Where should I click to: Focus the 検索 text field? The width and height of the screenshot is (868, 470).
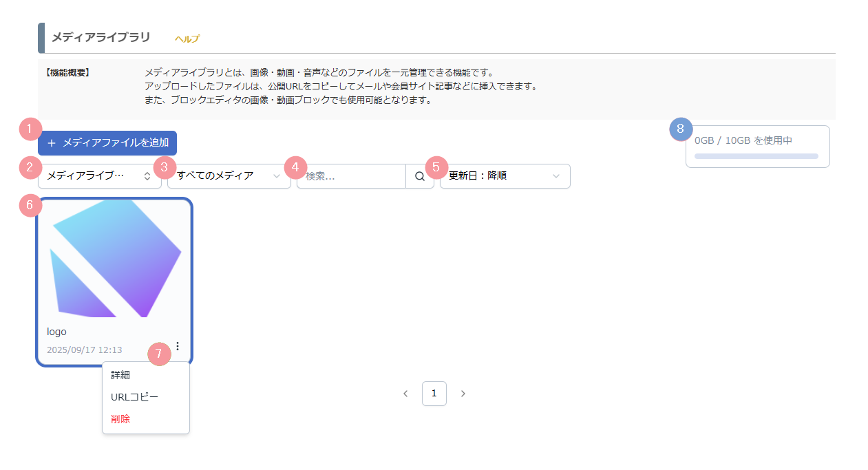(x=351, y=176)
